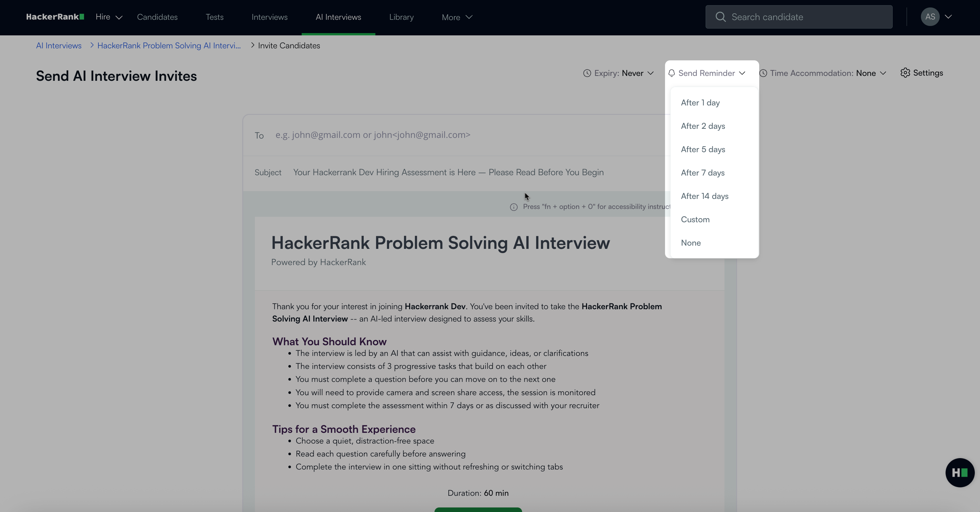Switch to the Interviews tab

click(269, 17)
